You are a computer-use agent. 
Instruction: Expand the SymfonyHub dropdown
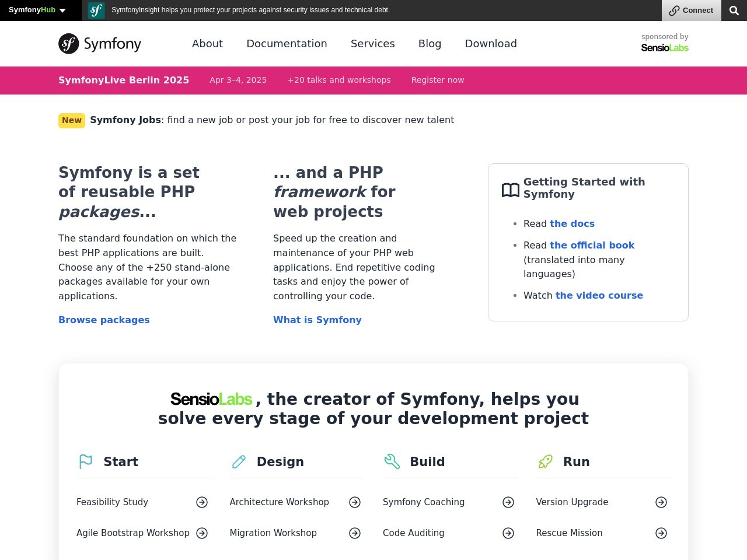click(x=37, y=10)
